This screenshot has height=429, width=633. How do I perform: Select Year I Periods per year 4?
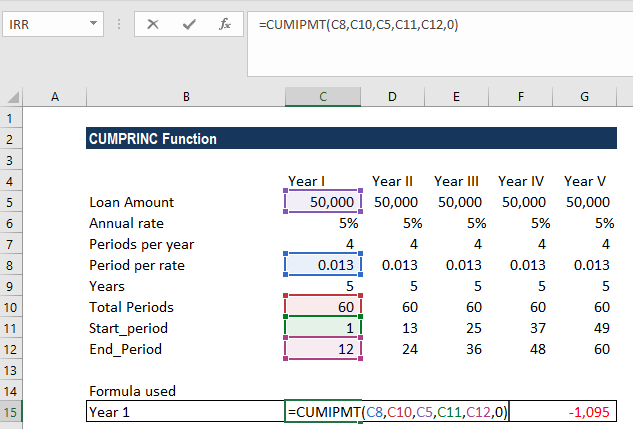[x=350, y=244]
